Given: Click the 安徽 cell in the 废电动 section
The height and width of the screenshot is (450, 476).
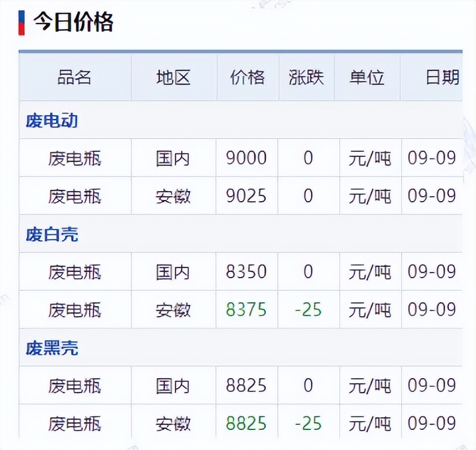Looking at the screenshot, I should 173,196.
